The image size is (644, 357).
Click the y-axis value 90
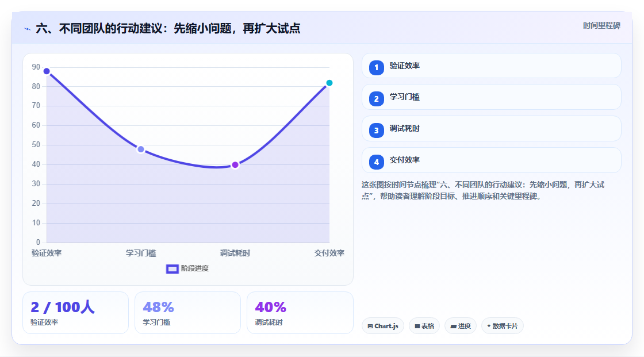coord(36,67)
